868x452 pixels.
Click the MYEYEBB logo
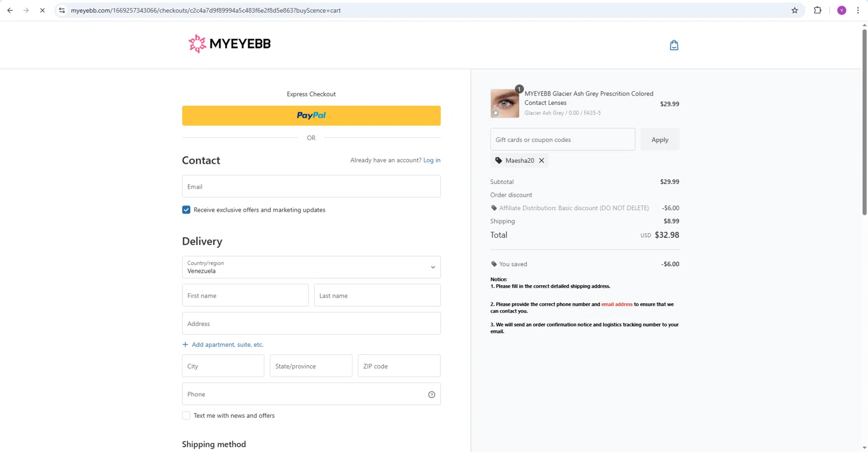point(229,44)
